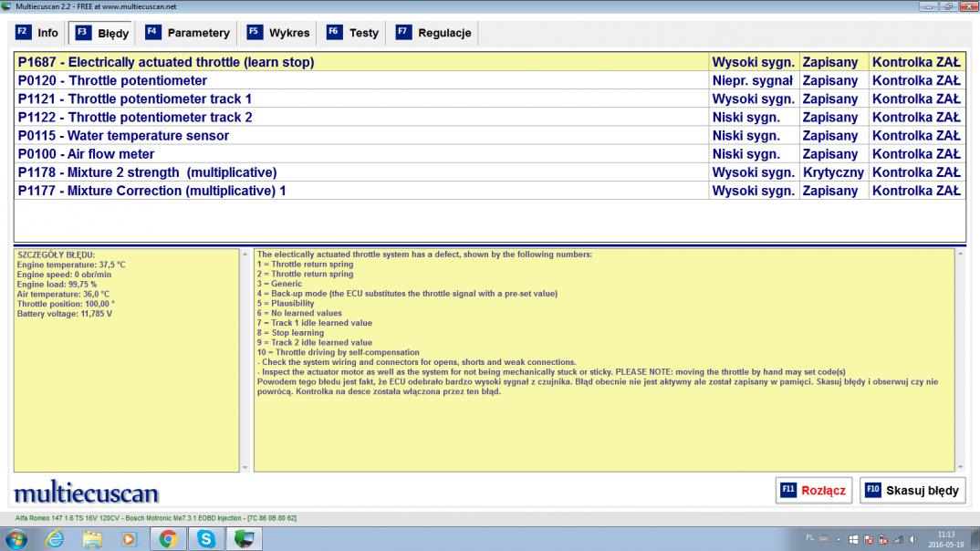This screenshot has width=980, height=551.
Task: Show hidden tray icons arrow
Action: [x=839, y=539]
